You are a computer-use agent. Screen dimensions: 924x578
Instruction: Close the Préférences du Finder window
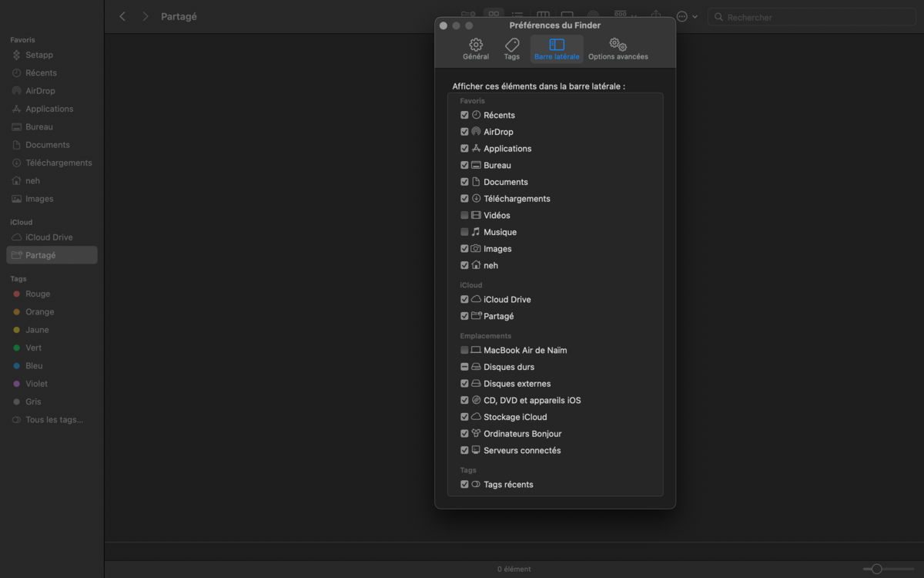click(444, 25)
